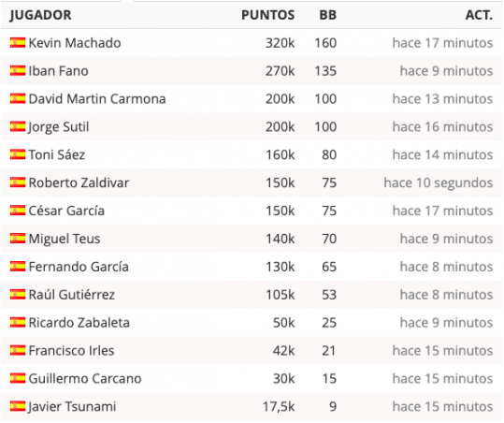
Task: Click the flag icon beside Toni Sáez
Action: click(x=18, y=154)
